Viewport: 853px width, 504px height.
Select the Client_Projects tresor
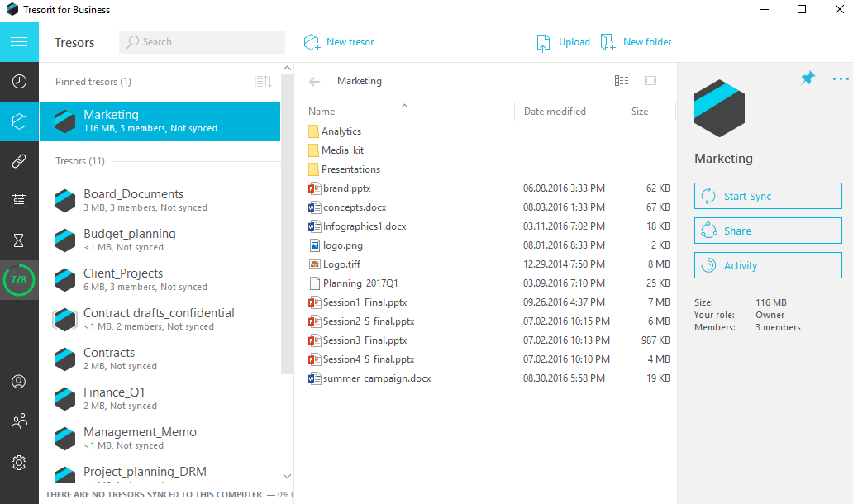[160, 279]
